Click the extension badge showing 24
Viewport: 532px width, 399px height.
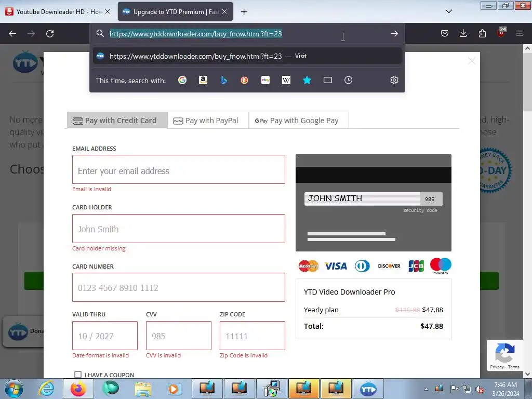click(501, 32)
